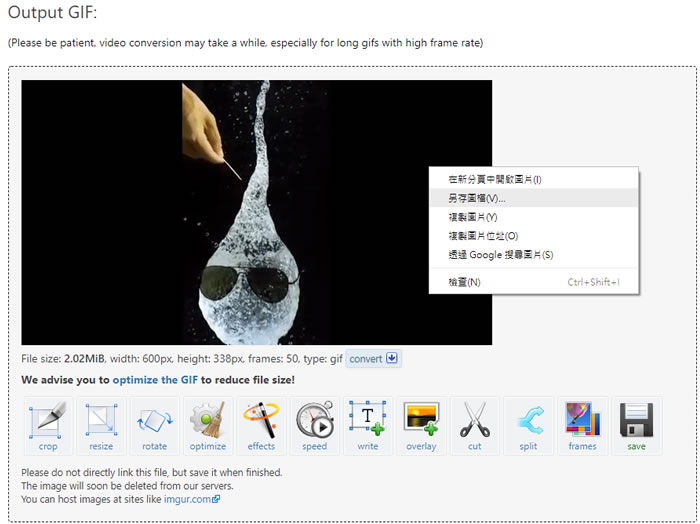Screen dimensions: 700x524
Task: Choose 複製圖片(Y) context menu entry
Action: 533,217
